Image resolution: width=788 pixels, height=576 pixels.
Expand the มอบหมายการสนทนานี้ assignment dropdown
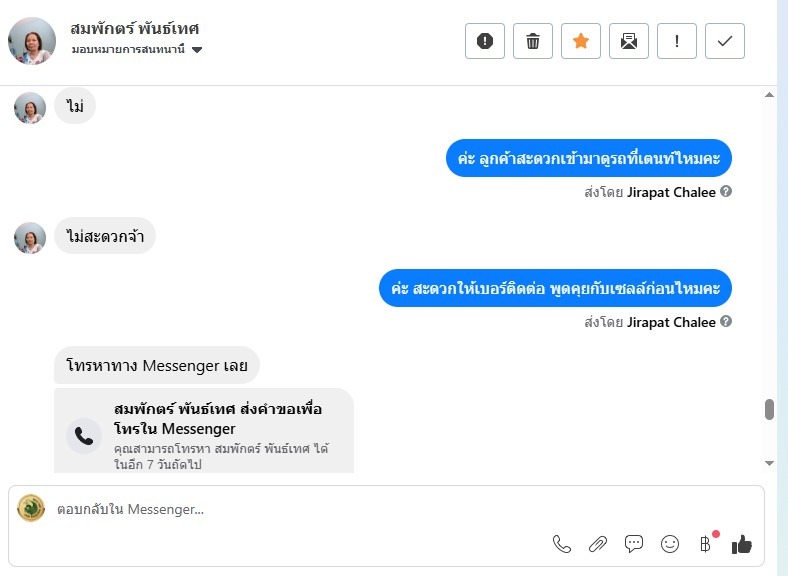197,49
